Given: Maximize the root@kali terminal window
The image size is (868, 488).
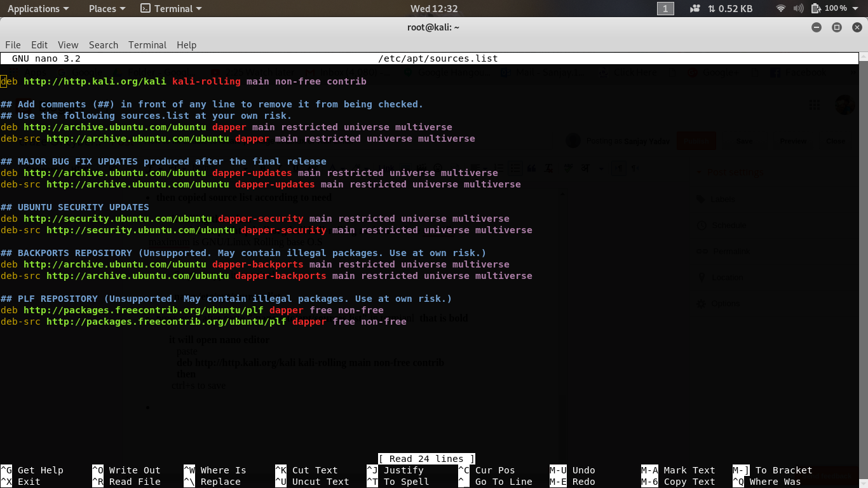Looking at the screenshot, I should (837, 27).
